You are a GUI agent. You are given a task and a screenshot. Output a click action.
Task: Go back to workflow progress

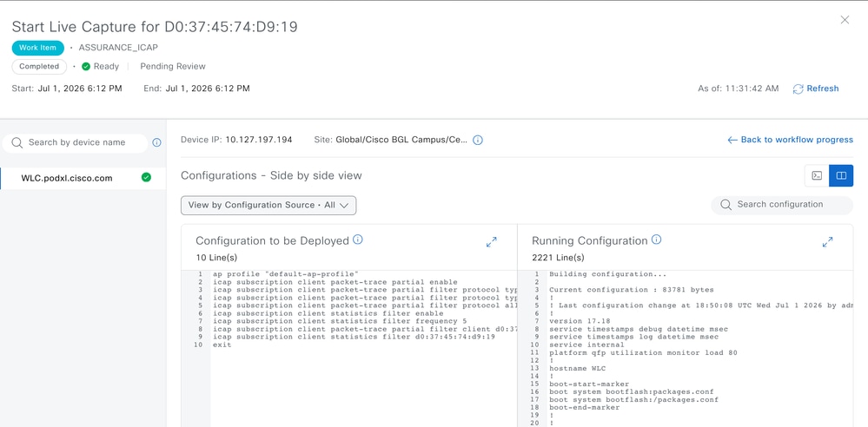[790, 140]
